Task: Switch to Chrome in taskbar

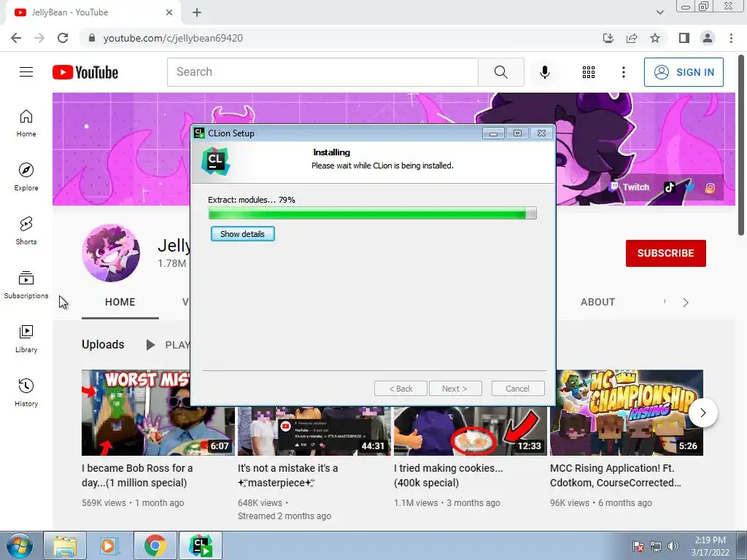Action: (x=155, y=545)
